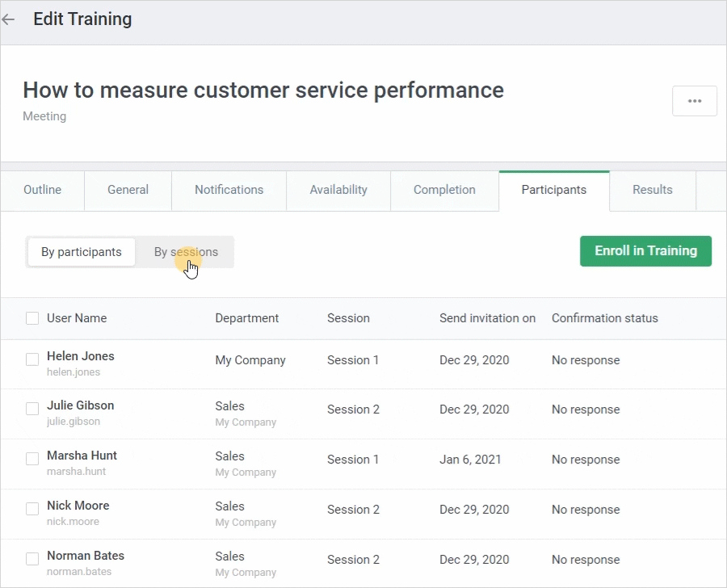This screenshot has height=588, width=727.
Task: Click the back arrow next to Edit Training
Action: pyautogui.click(x=9, y=19)
